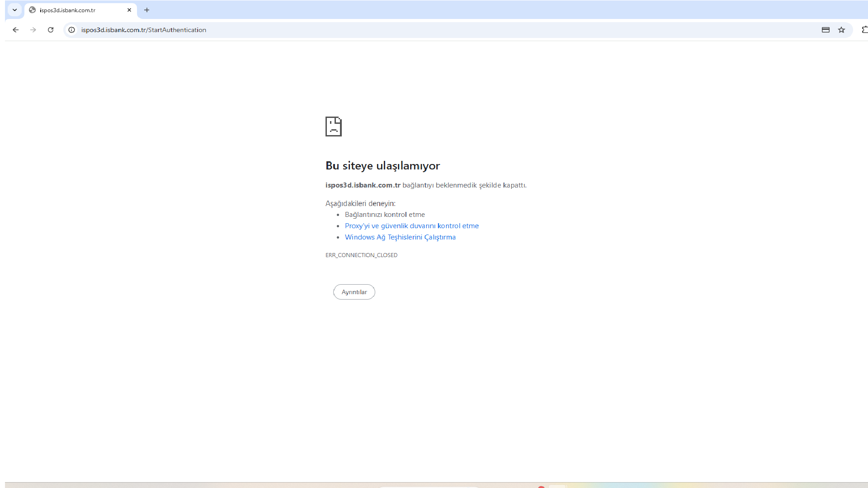Select the 'Bu siteye ulaşılamıyor' heading
This screenshot has width=868, height=488.
382,166
